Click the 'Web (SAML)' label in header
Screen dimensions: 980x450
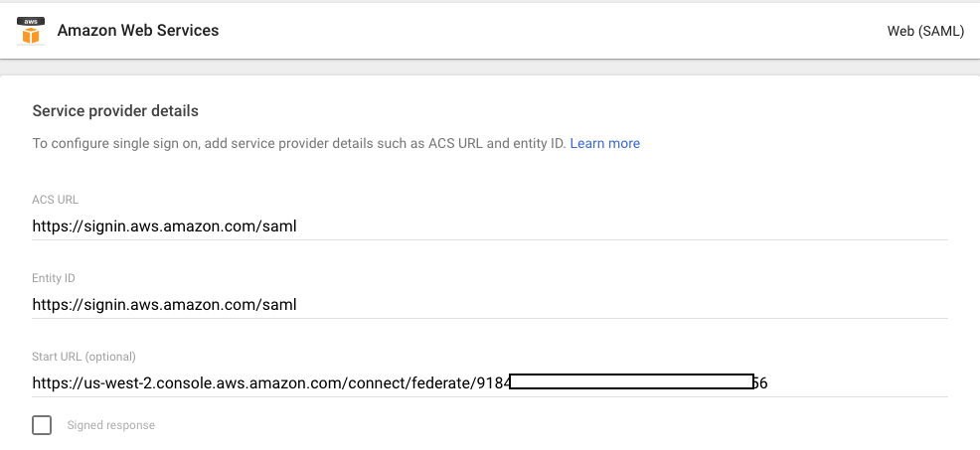[925, 31]
